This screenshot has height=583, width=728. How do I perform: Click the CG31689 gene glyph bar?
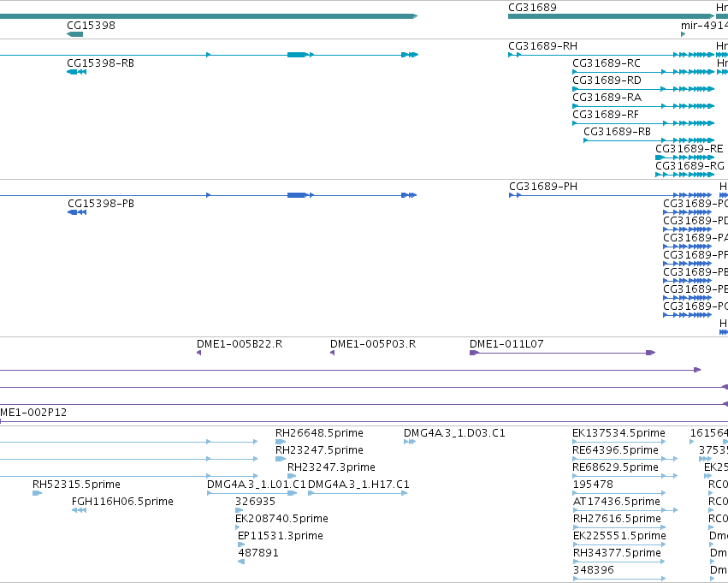pyautogui.click(x=612, y=16)
